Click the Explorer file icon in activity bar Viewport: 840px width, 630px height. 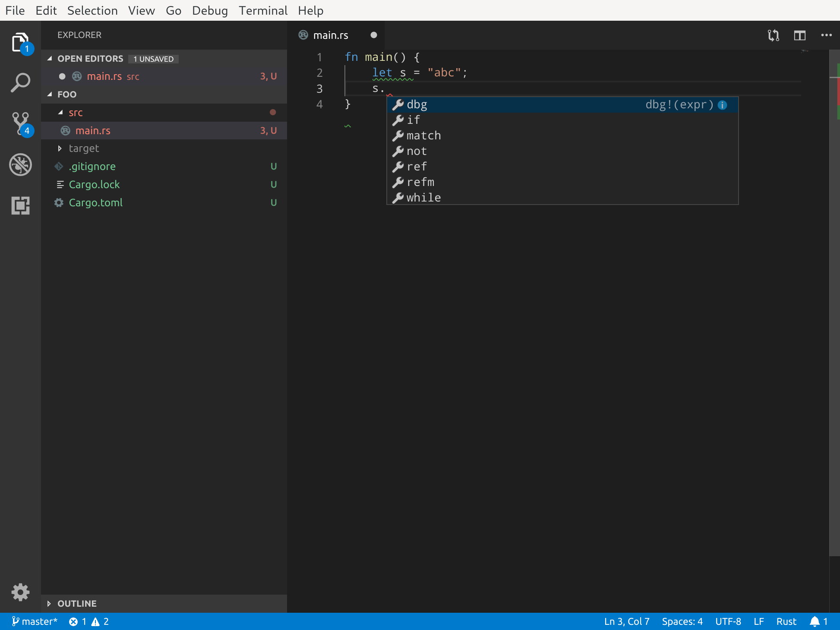click(20, 42)
